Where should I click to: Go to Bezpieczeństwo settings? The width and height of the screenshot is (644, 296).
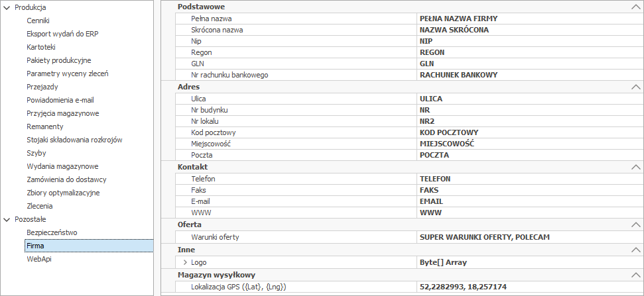pyautogui.click(x=52, y=232)
